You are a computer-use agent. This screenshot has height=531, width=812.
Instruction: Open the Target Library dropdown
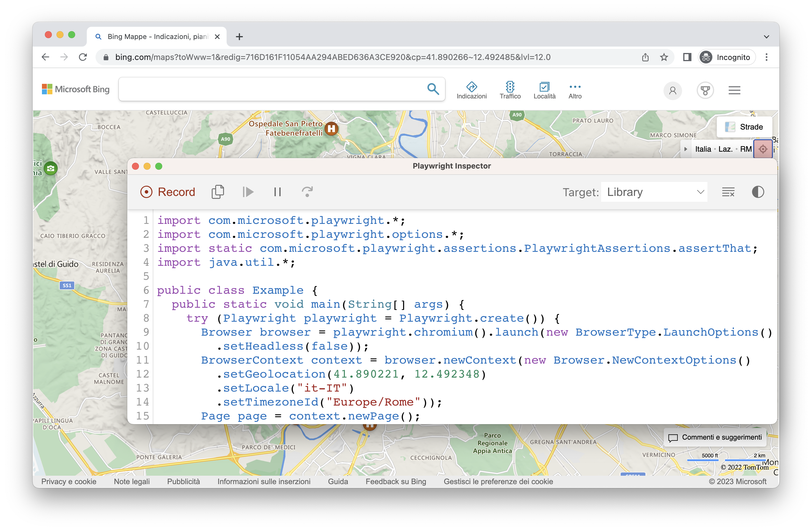tap(654, 192)
